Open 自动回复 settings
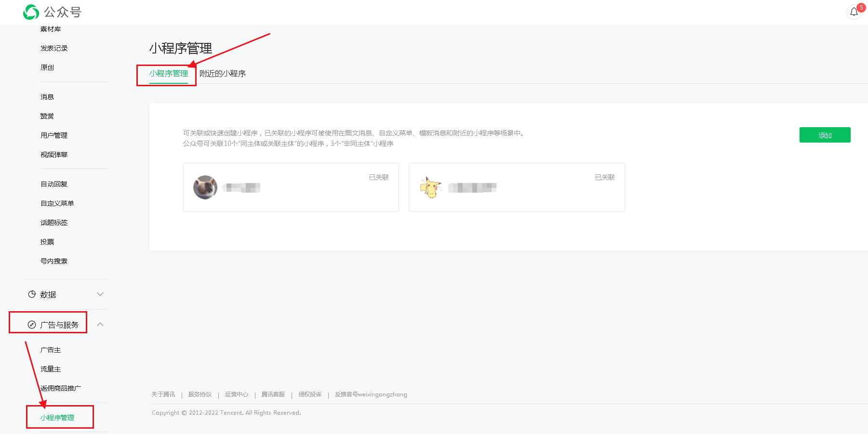The image size is (868, 434). (54, 184)
